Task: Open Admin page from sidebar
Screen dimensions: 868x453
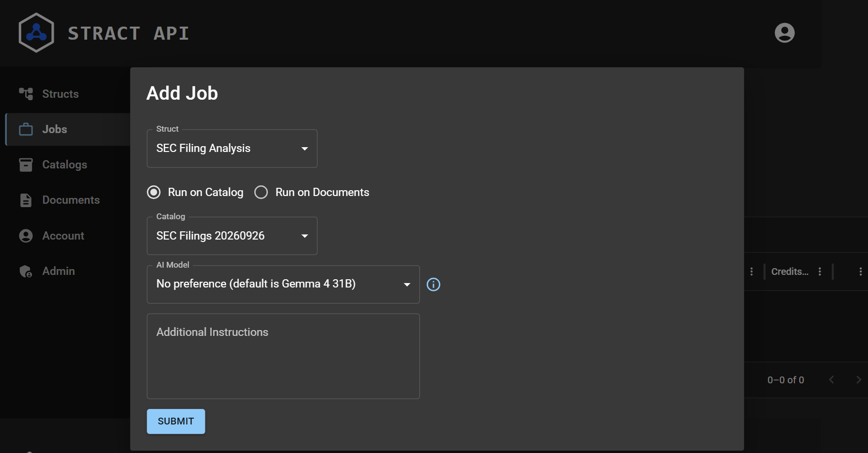Action: 68,271
